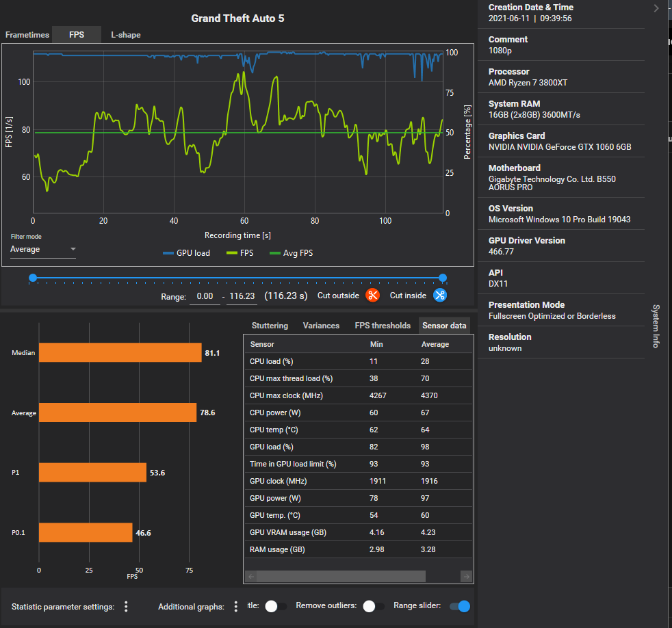672x628 pixels.
Task: Click the Gigabyte B550 AORUS PRO motherboard value
Action: (552, 183)
